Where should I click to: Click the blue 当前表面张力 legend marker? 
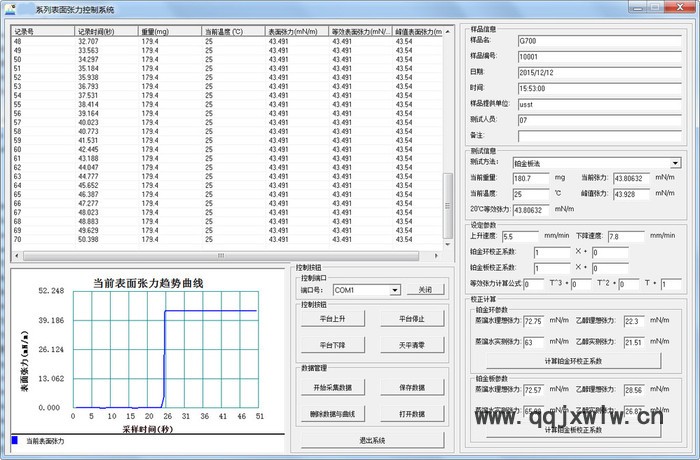[x=14, y=440]
